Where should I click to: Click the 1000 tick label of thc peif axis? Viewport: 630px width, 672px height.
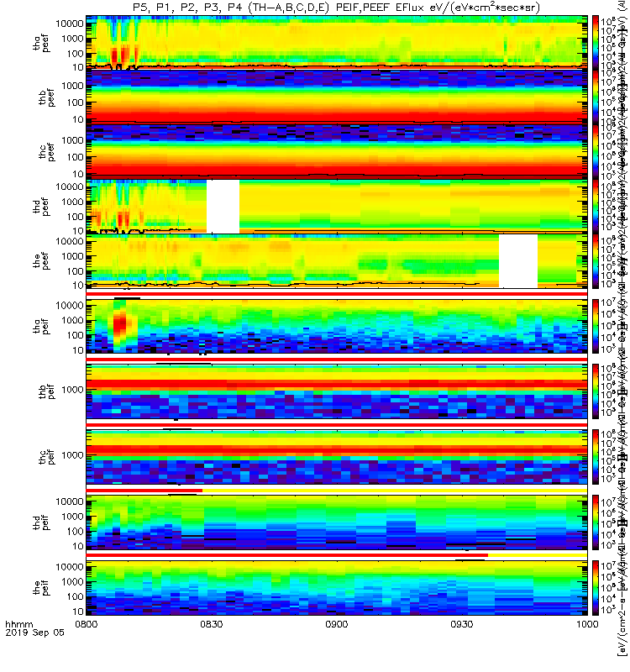(x=72, y=455)
